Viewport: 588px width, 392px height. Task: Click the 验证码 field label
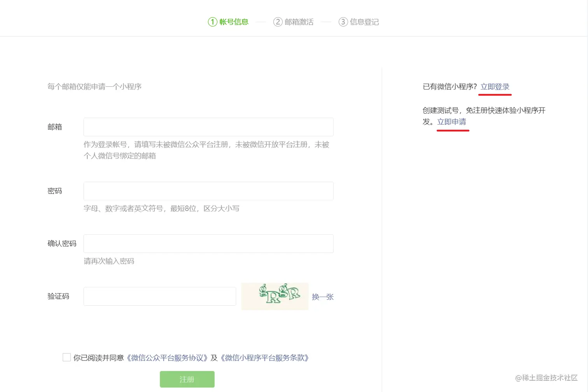(58, 296)
